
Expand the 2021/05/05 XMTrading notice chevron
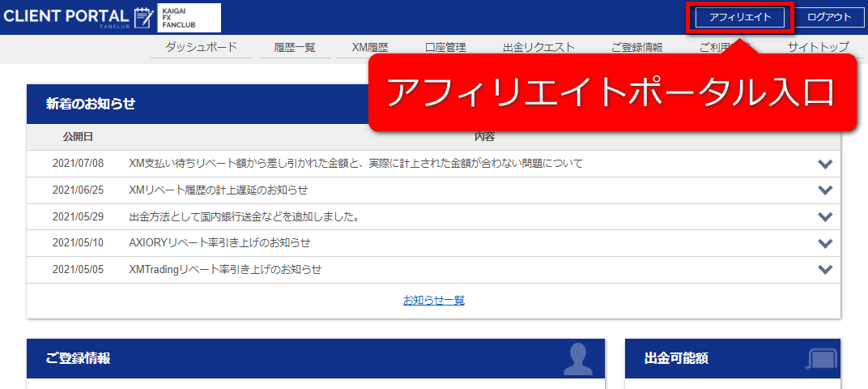coord(825,269)
